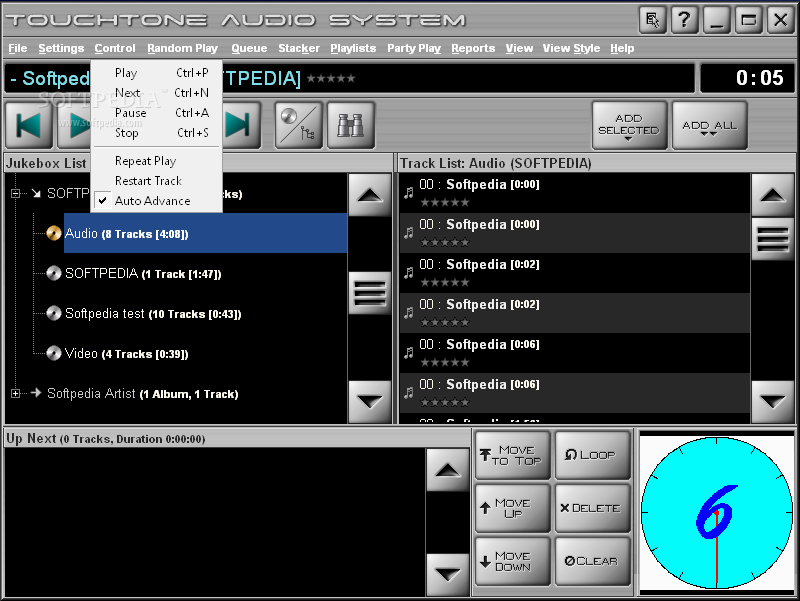Collapse the SOFTPEDIA artist tree node
800x601 pixels.
[15, 193]
